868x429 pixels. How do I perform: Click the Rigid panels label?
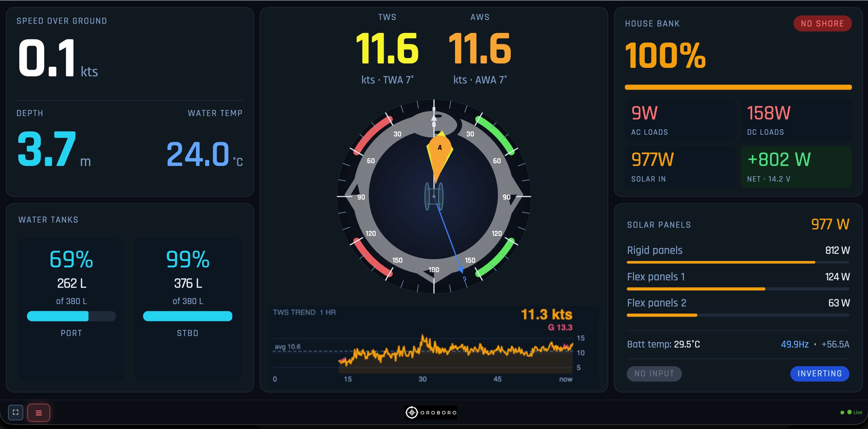click(655, 250)
